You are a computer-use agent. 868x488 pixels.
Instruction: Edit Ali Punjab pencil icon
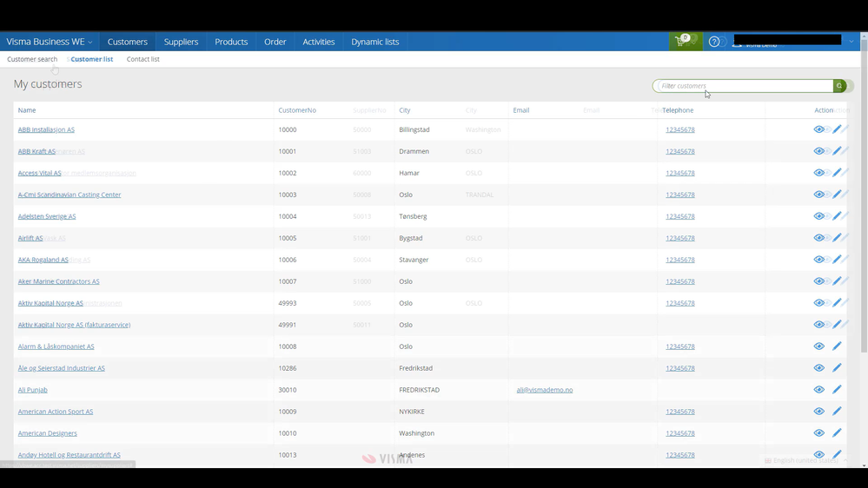click(x=837, y=390)
